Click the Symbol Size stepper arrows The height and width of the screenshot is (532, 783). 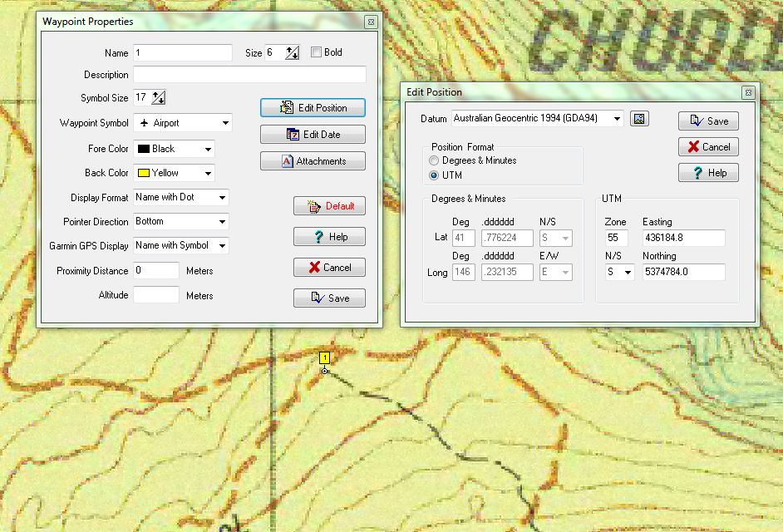[x=158, y=97]
